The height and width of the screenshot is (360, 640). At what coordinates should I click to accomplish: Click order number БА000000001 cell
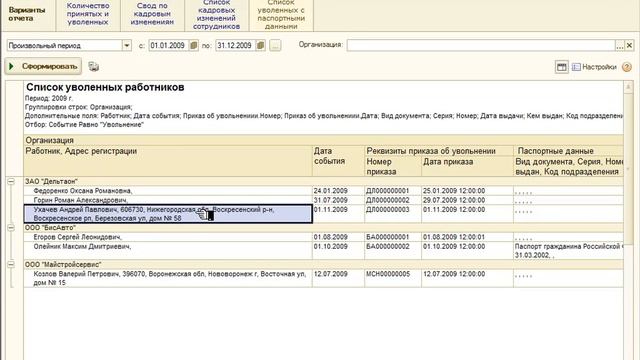tap(393, 237)
